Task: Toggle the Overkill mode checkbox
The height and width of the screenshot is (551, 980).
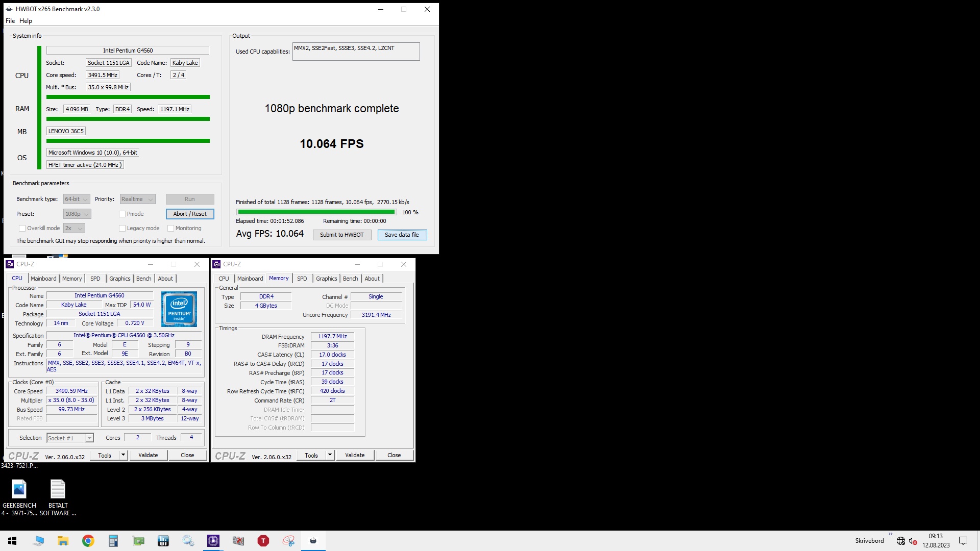Action: click(x=22, y=229)
